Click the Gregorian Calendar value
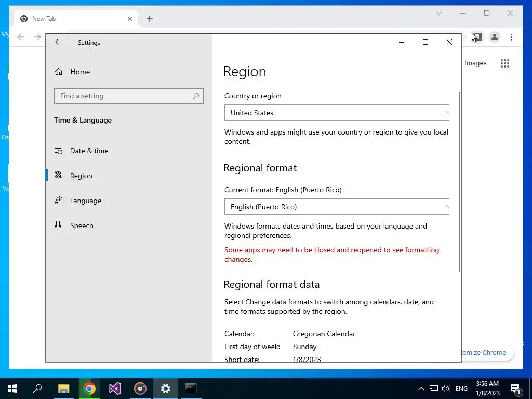Image resolution: width=532 pixels, height=399 pixels. [324, 334]
